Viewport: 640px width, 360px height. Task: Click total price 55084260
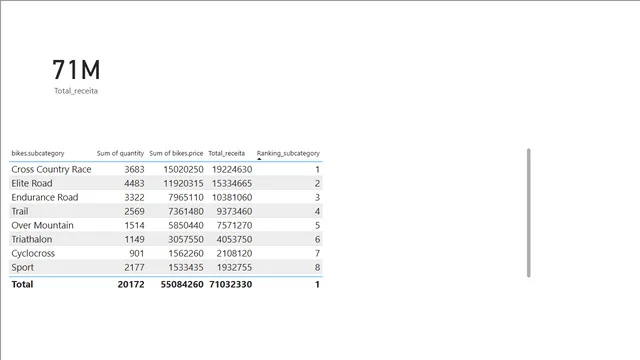coord(182,284)
